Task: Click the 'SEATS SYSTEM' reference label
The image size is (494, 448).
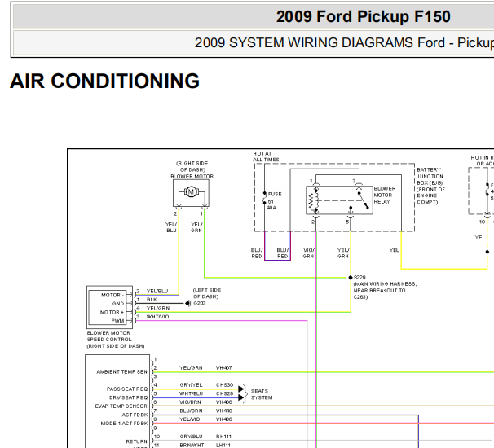Action: click(x=262, y=394)
